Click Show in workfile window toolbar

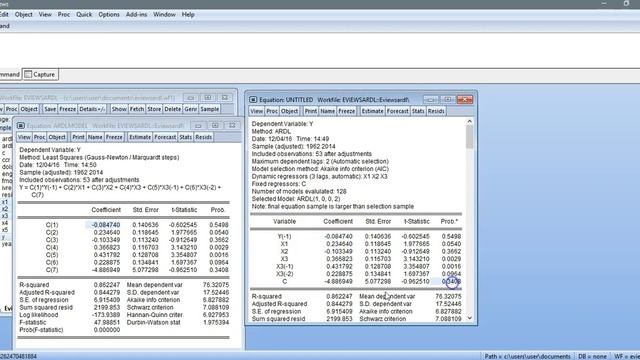point(119,109)
